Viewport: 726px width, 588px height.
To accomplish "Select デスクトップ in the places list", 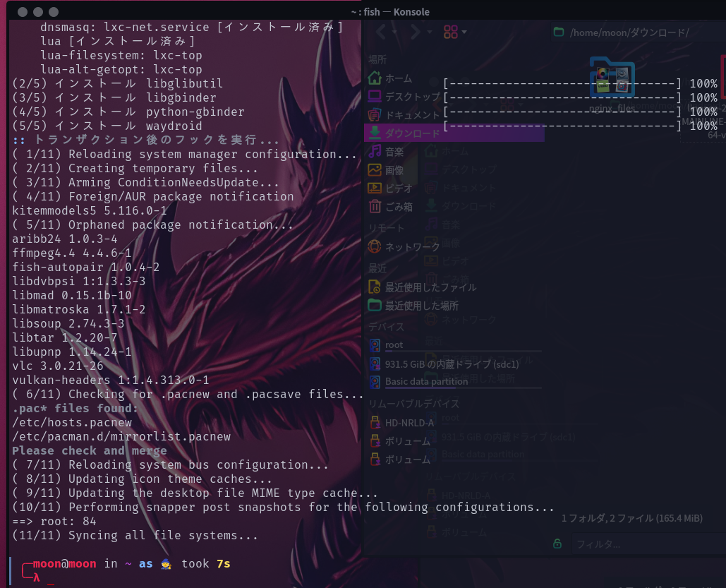I will (x=411, y=97).
